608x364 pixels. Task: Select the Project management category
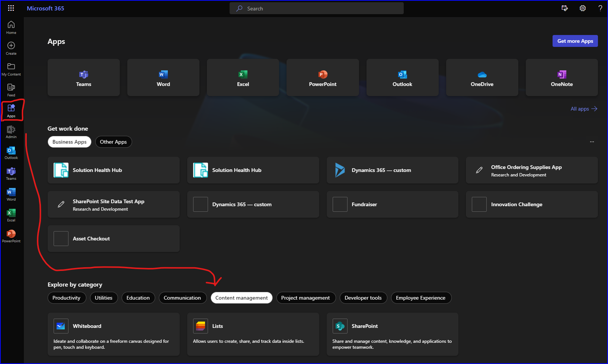click(306, 298)
